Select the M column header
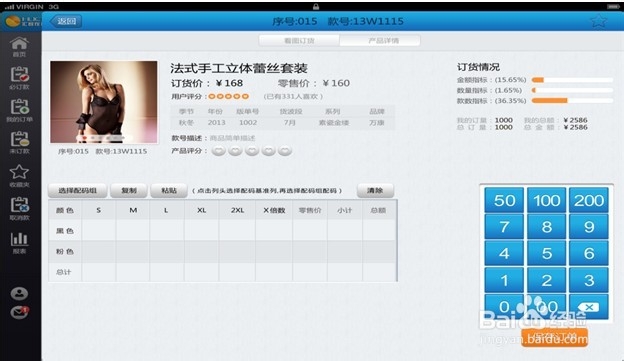 point(133,210)
